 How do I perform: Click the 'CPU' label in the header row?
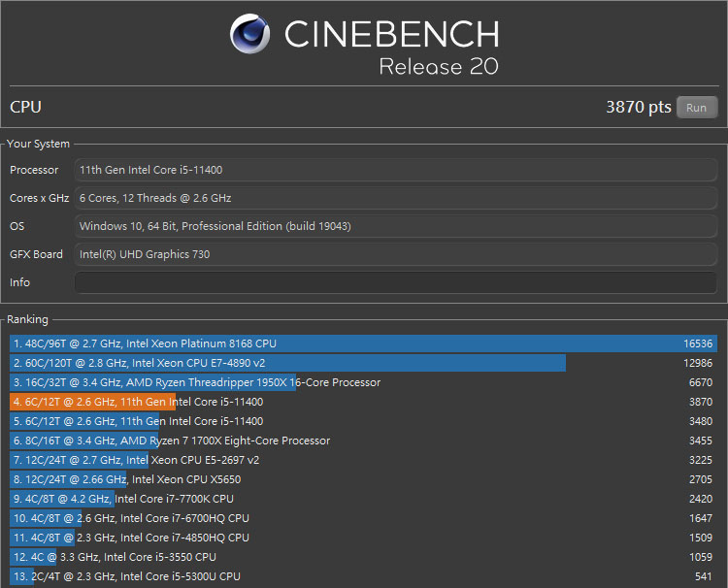pyautogui.click(x=25, y=107)
